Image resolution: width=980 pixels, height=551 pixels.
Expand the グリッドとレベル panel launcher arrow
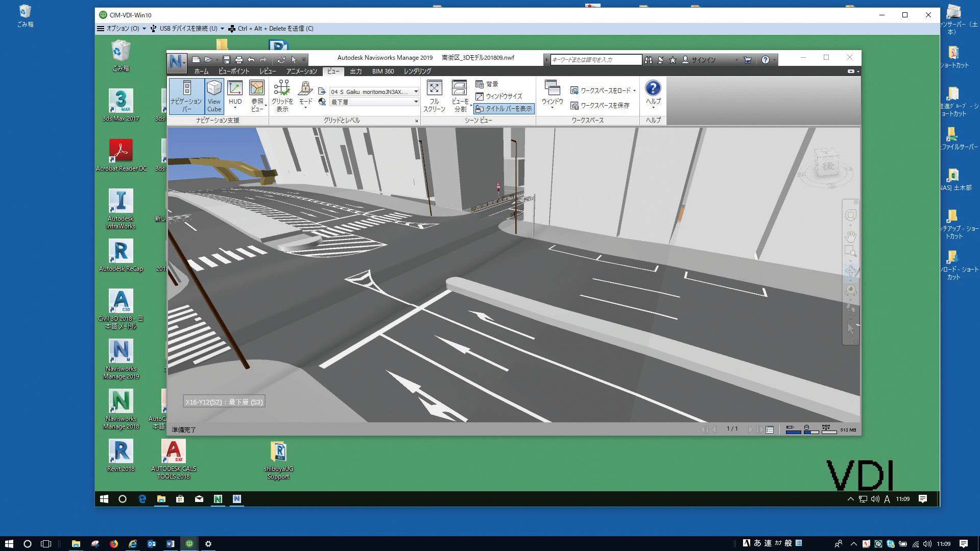click(416, 121)
